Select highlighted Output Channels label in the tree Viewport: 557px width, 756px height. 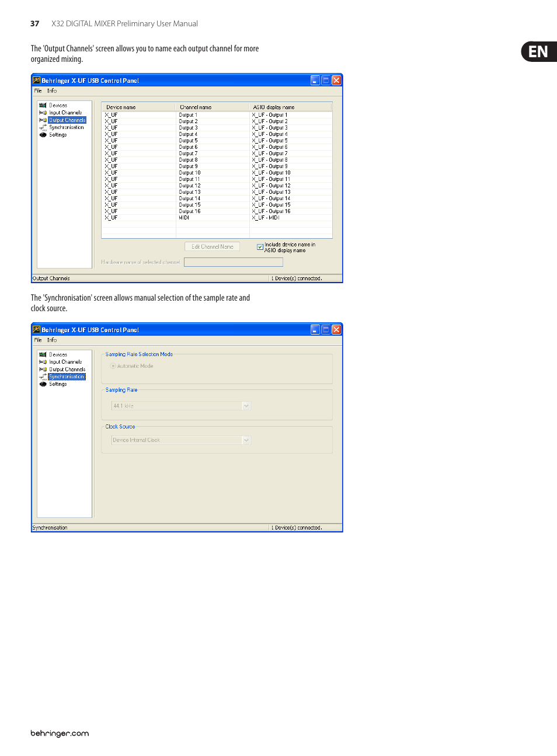(67, 120)
